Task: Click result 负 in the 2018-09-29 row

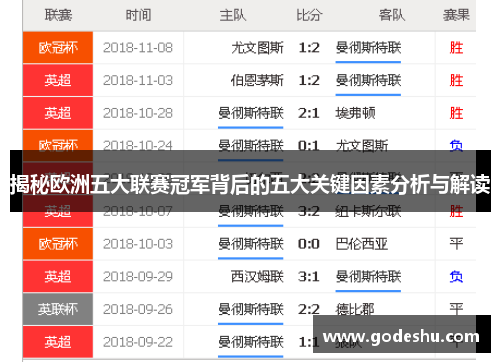Action: click(x=456, y=276)
